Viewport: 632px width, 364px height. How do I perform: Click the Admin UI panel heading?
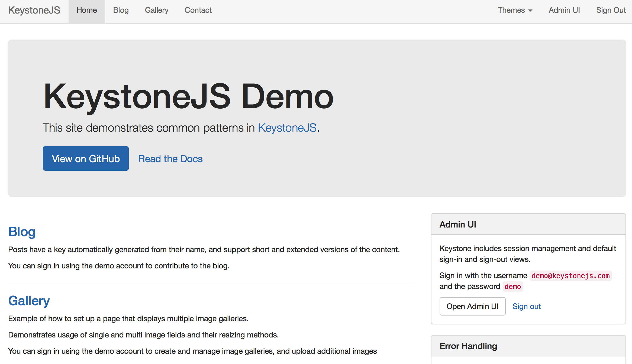tap(458, 225)
